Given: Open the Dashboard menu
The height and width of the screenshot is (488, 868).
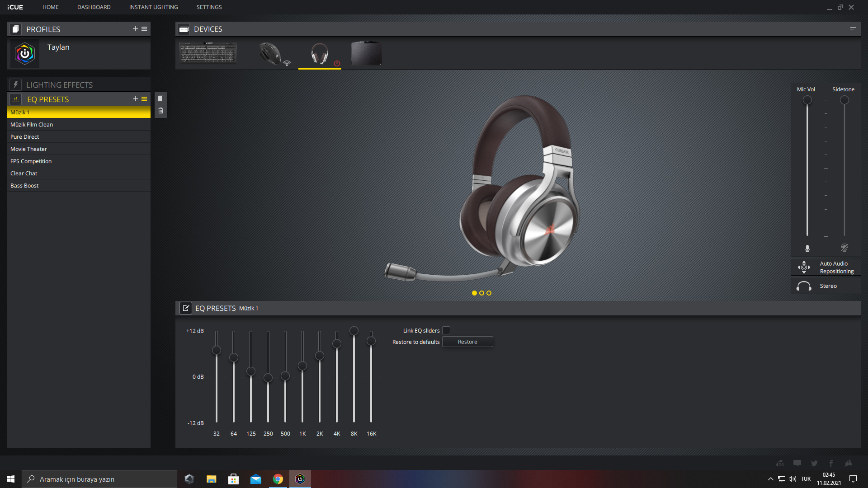Looking at the screenshot, I should coord(94,7).
